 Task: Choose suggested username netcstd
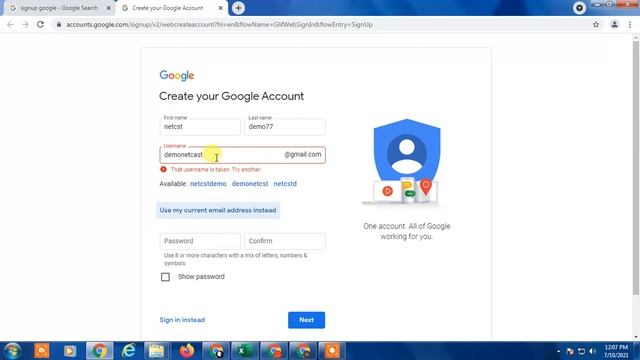tap(285, 184)
